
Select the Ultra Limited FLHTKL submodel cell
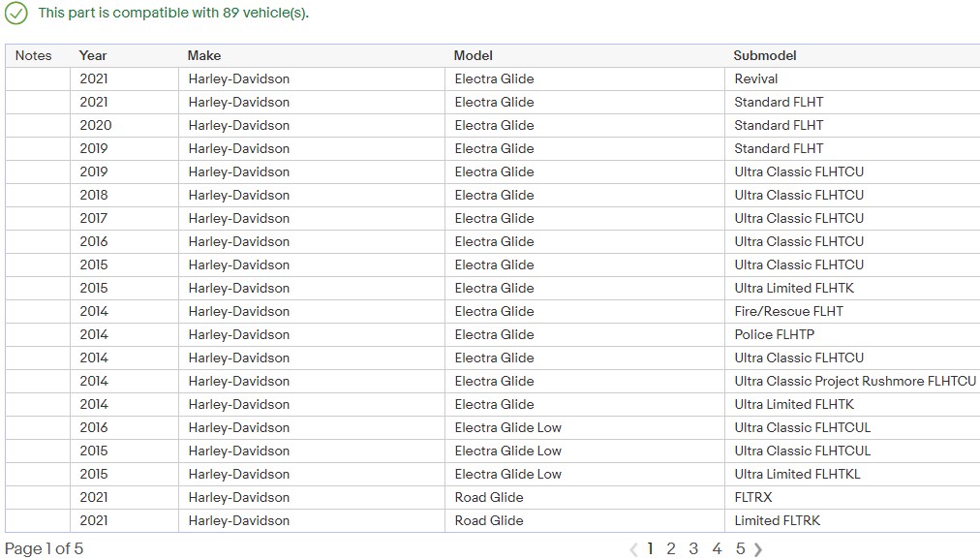[x=797, y=474]
